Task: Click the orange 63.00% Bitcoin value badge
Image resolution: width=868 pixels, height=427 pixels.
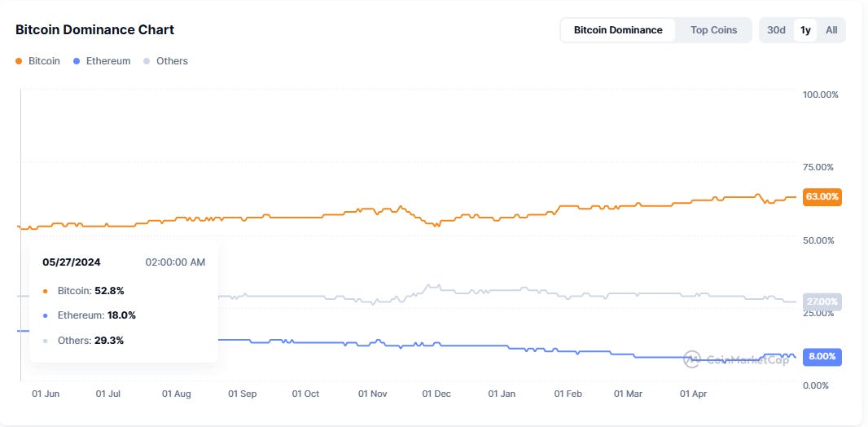Action: 822,196
